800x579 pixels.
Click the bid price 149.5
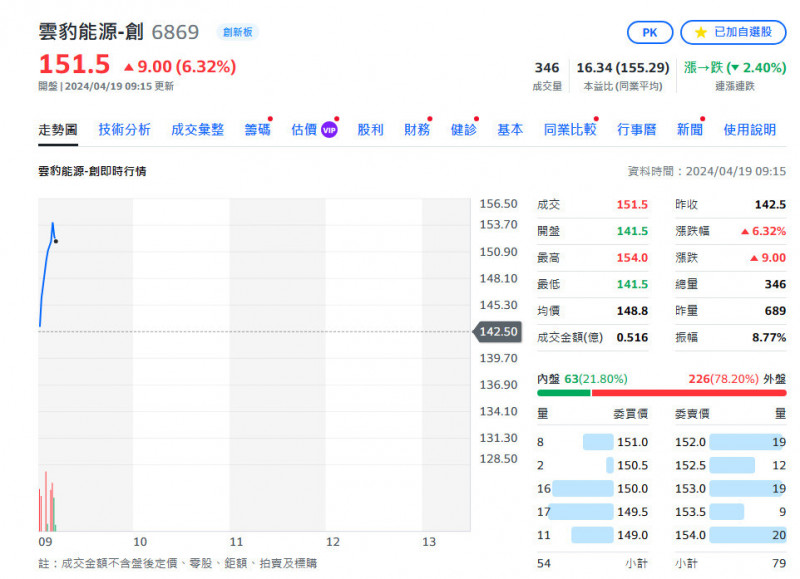coord(633,512)
